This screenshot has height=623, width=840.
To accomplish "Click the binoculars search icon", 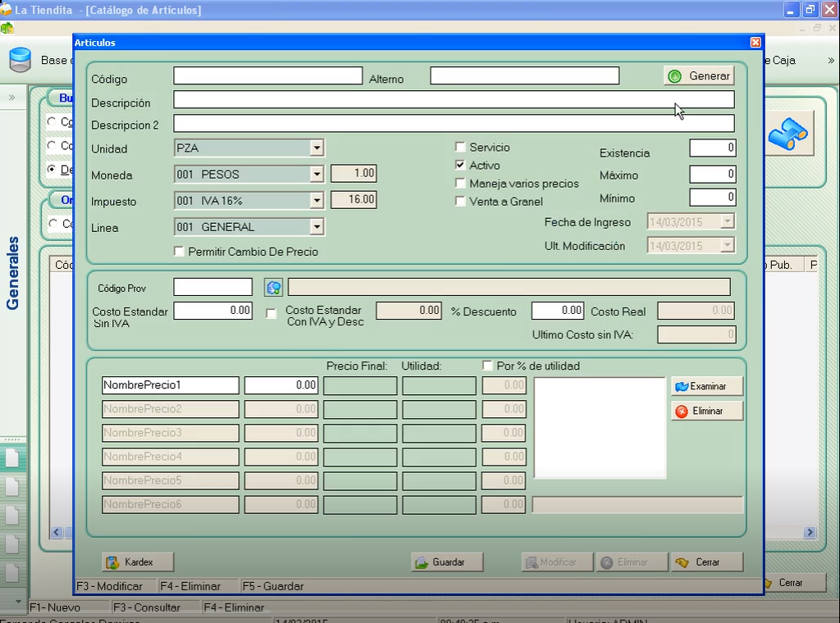I will [x=788, y=134].
